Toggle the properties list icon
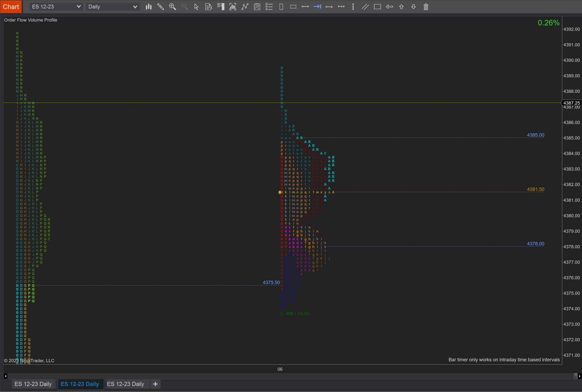Image resolution: width=582 pixels, height=392 pixels. (269, 7)
